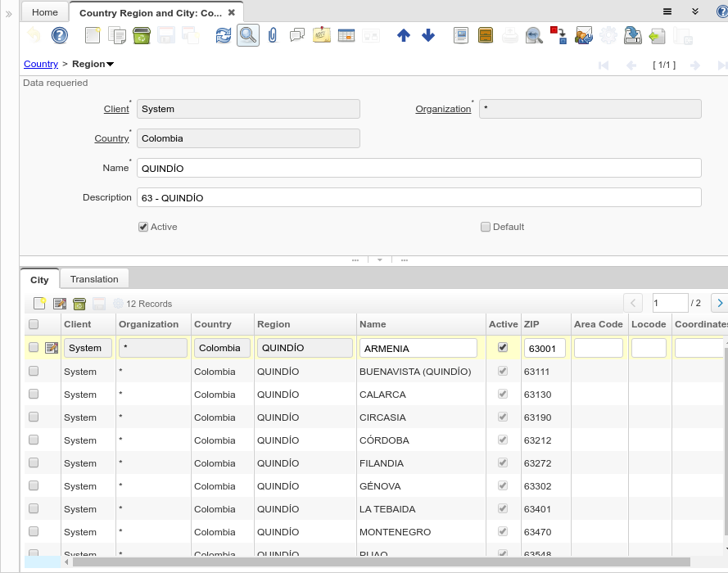
Task: Follow the Country breadcrumb link
Action: click(x=41, y=64)
